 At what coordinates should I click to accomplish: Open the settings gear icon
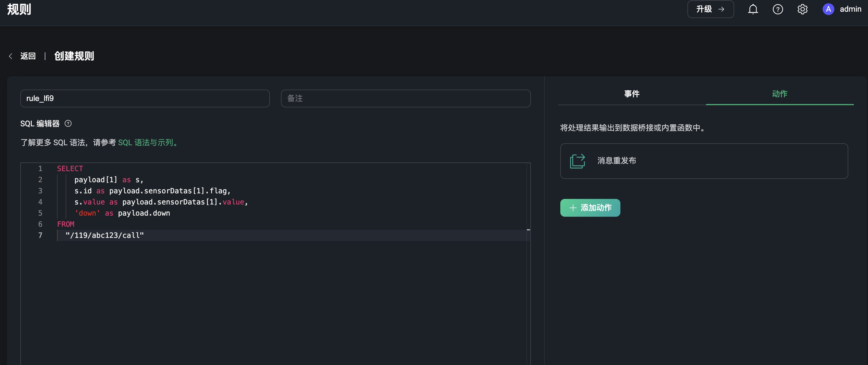pyautogui.click(x=802, y=9)
